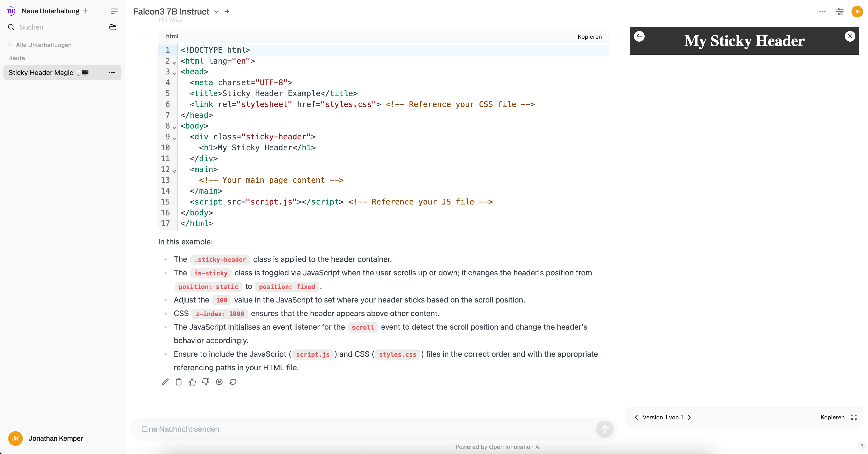Toggle the sidebar collapse icon
868x454 pixels.
(114, 11)
